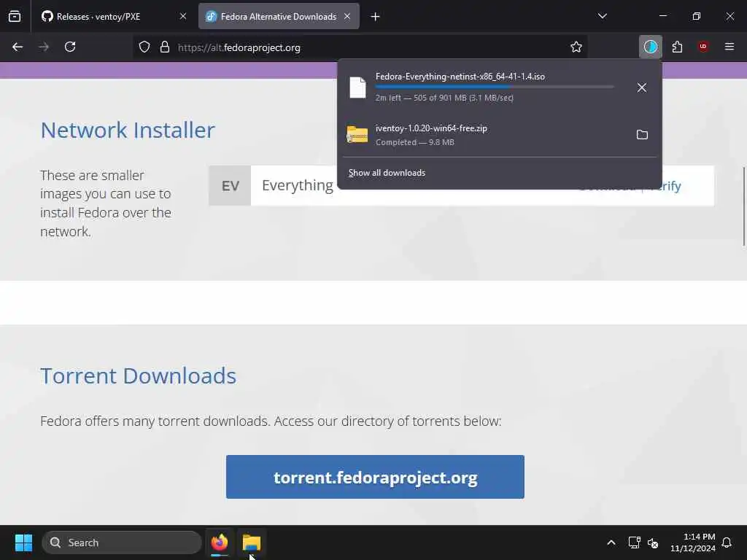
Task: Reload the current page
Action: pos(70,47)
